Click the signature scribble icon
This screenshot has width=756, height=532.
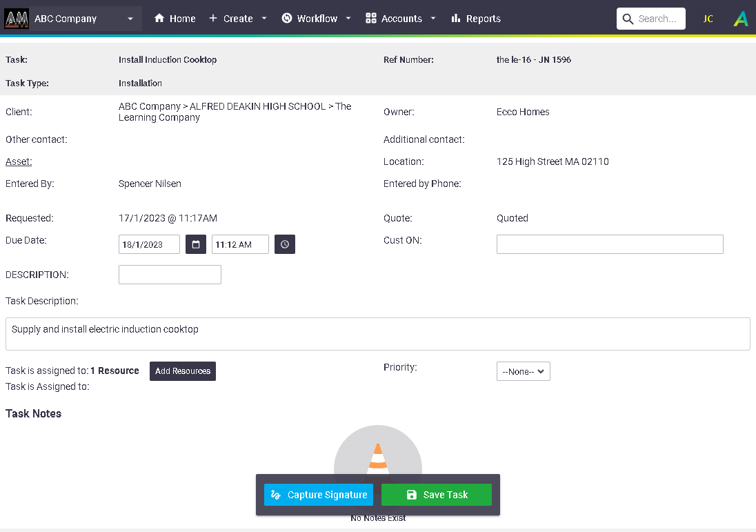[276, 495]
